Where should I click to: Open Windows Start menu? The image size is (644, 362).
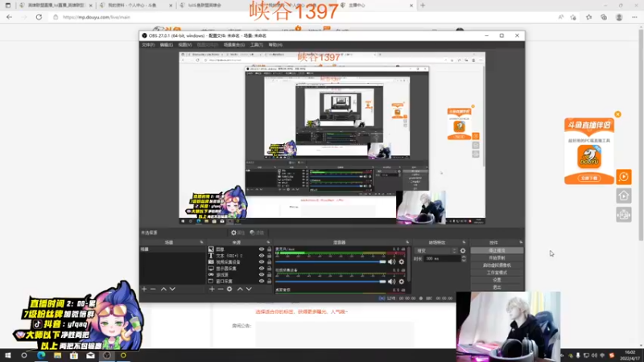(x=7, y=356)
